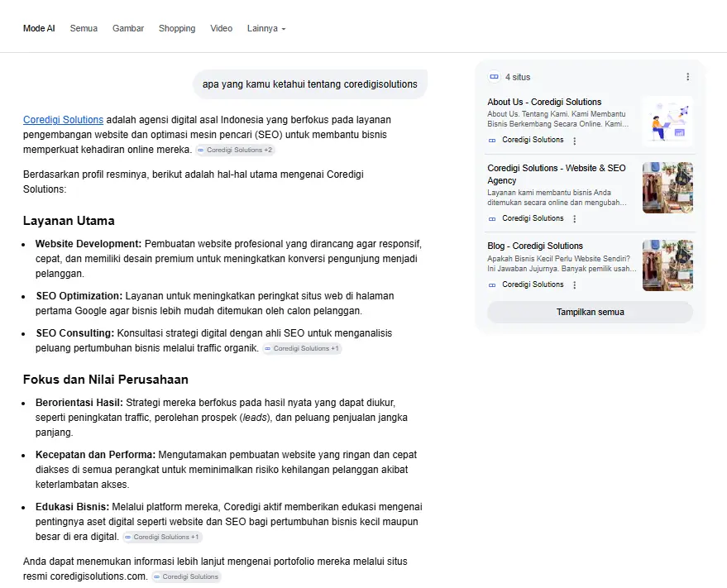Click the 'coredigisolutions.com' text in last paragraph
This screenshot has height=588, width=727.
(x=98, y=576)
